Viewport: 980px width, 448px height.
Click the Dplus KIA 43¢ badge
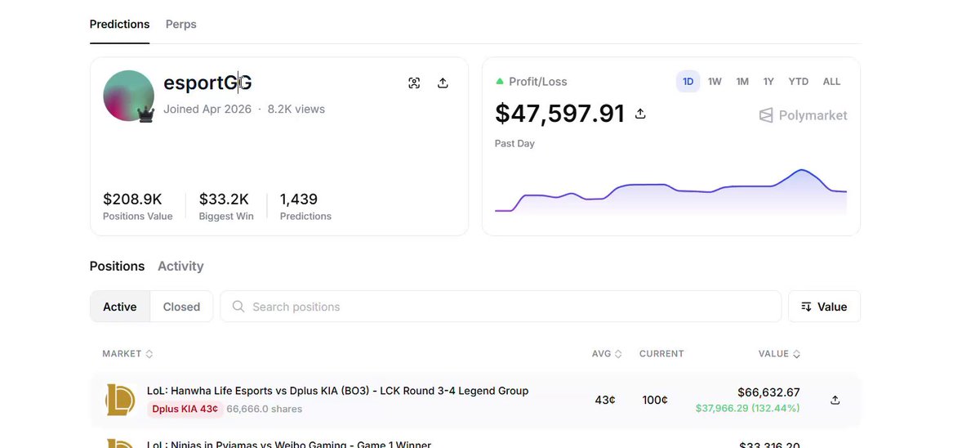click(x=185, y=409)
